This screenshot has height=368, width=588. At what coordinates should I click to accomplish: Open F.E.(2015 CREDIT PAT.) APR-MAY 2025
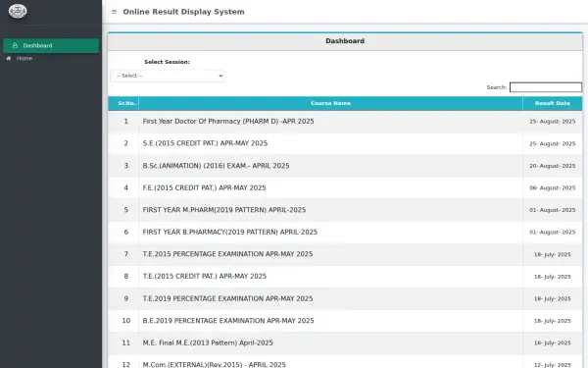coord(204,187)
